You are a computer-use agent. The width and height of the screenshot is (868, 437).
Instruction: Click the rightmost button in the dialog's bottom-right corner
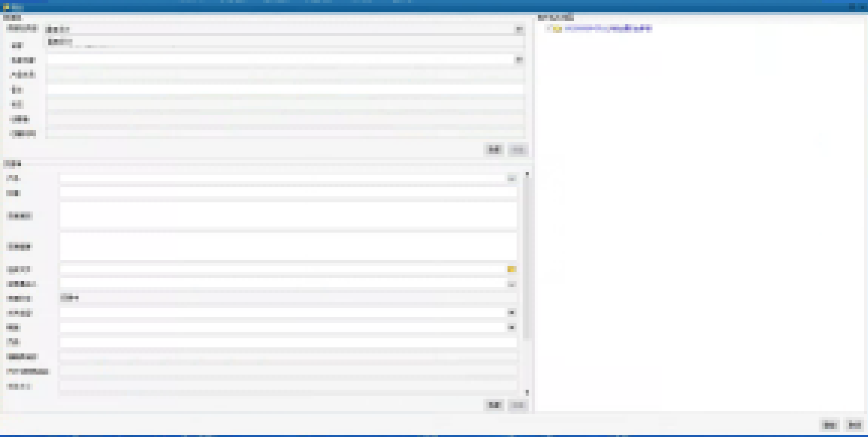pos(854,425)
